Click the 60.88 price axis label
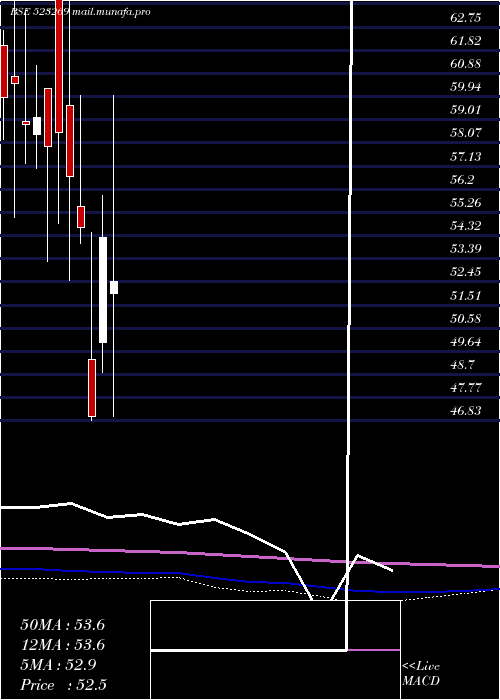Image resolution: width=500 pixels, height=700 pixels. point(466,64)
